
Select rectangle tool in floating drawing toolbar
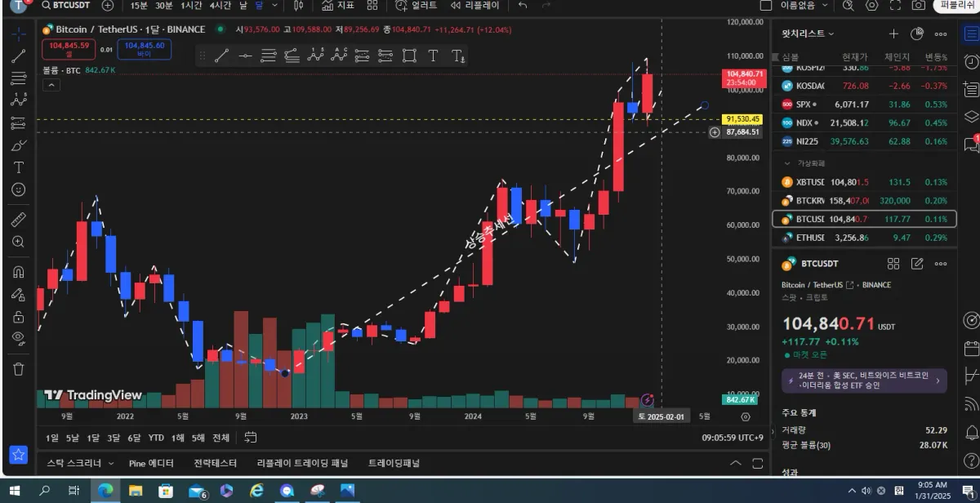[x=409, y=56]
